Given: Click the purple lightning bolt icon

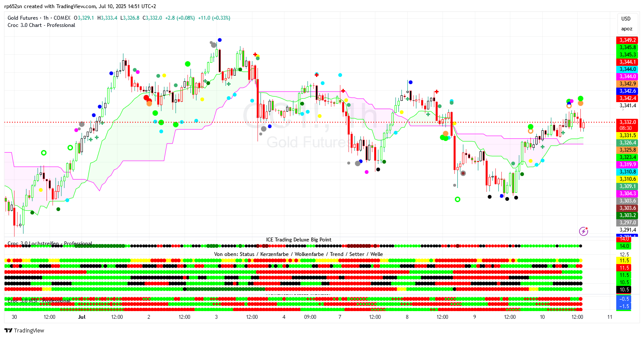Looking at the screenshot, I should coord(583,231).
